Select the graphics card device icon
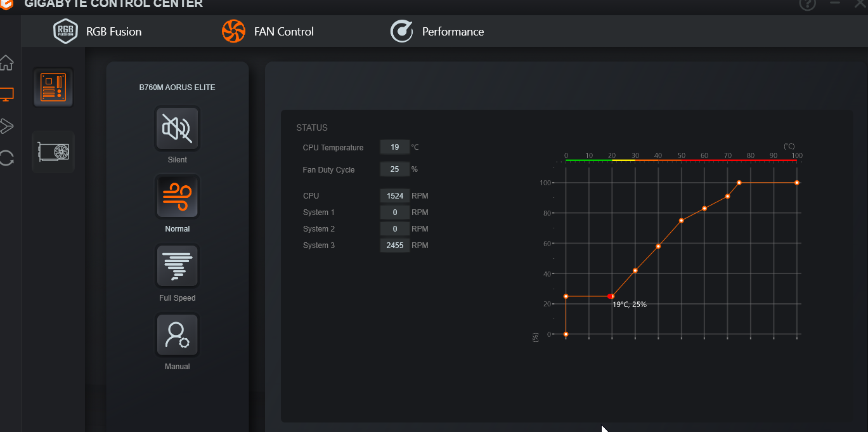This screenshot has height=432, width=868. pos(53,152)
